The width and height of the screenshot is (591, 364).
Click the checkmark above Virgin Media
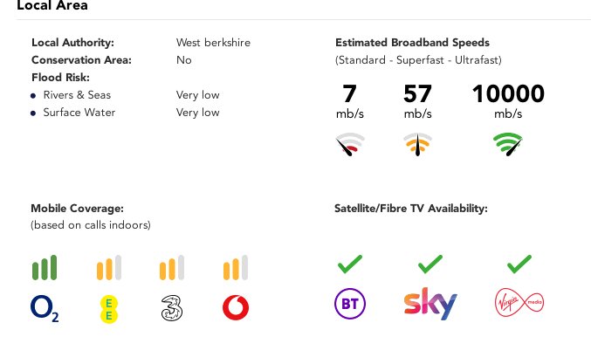pos(519,264)
